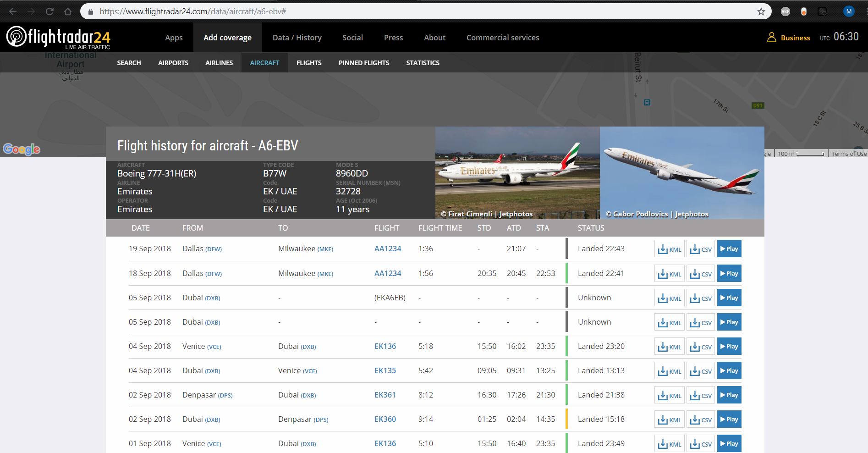Go to browser home icon

[68, 11]
